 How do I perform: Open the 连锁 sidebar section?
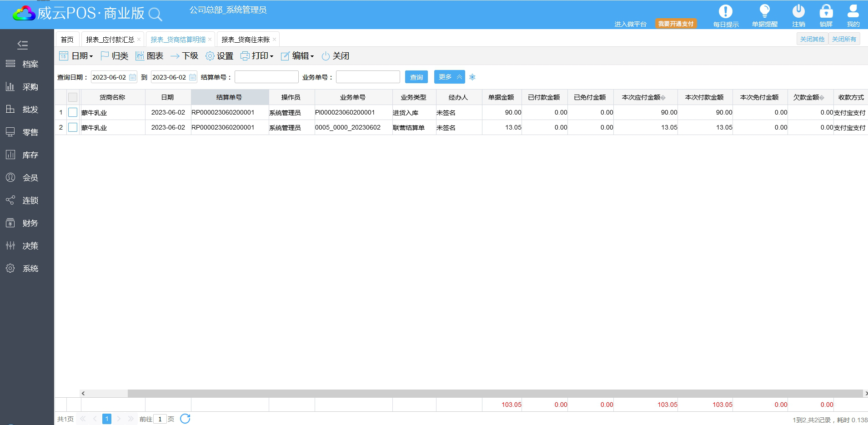(22, 200)
